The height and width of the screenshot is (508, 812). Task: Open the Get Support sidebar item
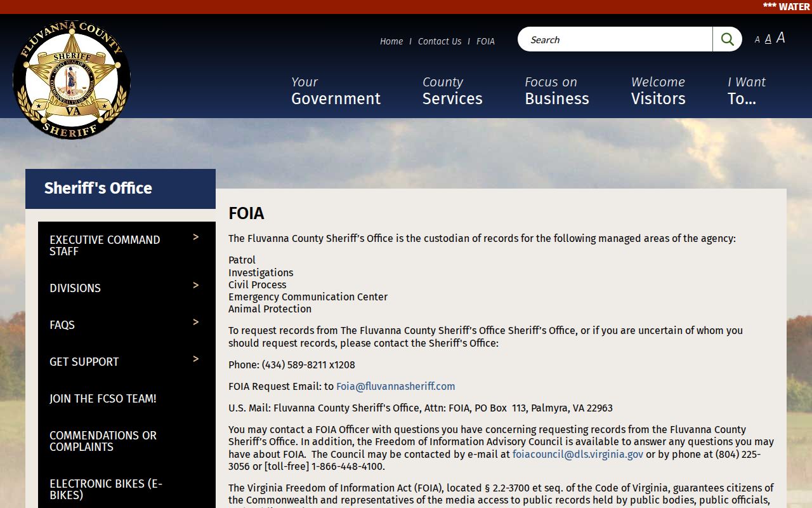click(x=84, y=362)
